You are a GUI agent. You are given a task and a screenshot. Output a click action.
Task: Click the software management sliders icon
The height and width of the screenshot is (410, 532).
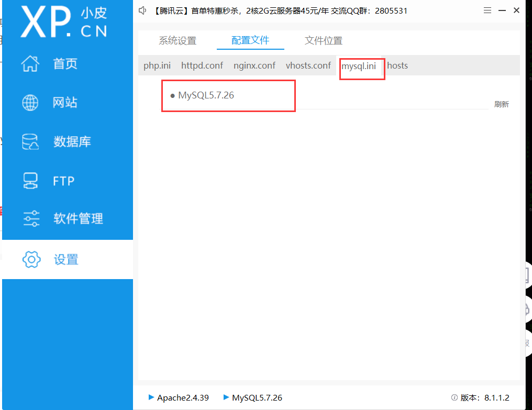tap(31, 218)
